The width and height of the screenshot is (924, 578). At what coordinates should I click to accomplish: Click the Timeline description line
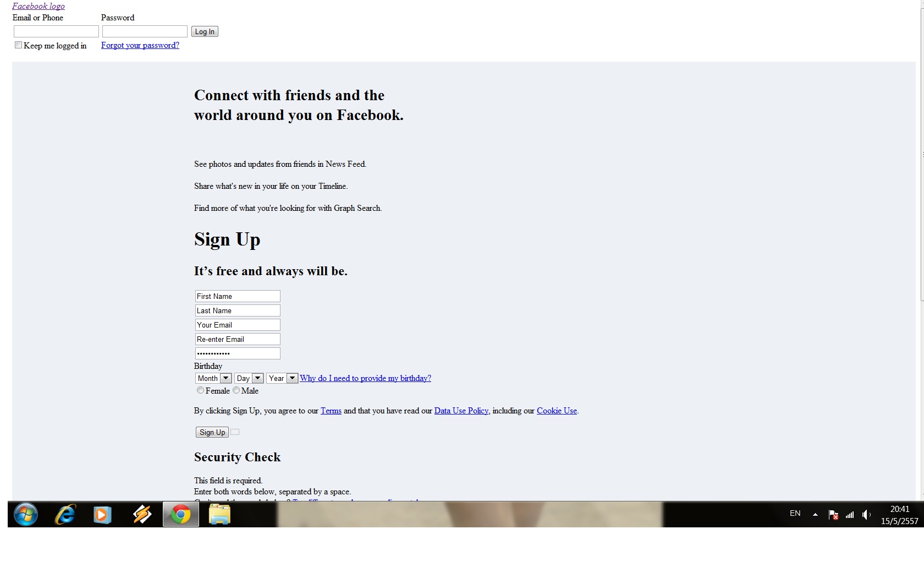271,186
